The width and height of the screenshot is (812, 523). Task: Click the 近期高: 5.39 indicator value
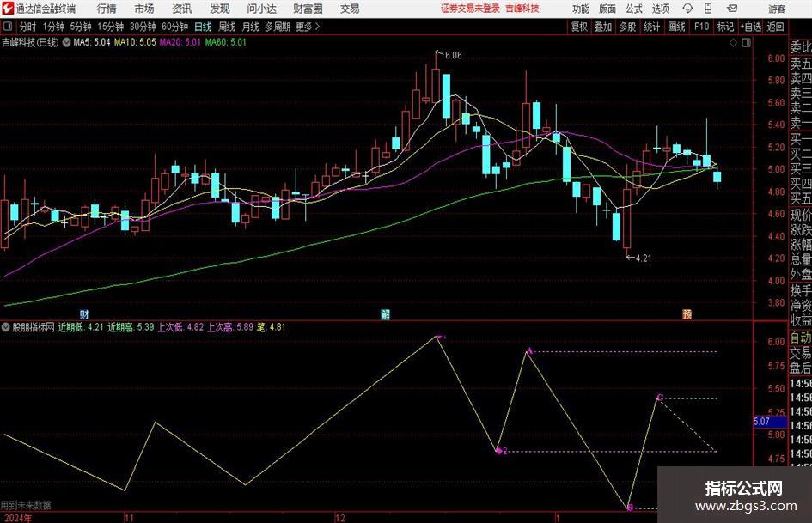point(131,327)
